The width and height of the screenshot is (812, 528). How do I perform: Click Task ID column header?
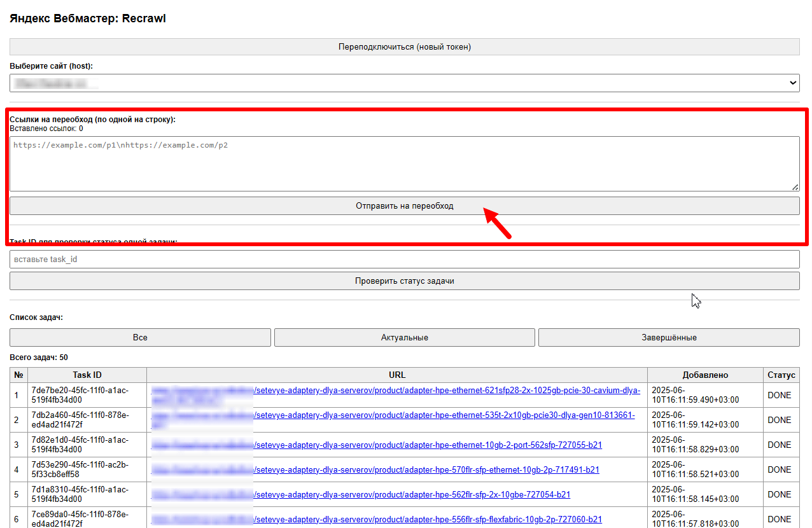pos(87,375)
